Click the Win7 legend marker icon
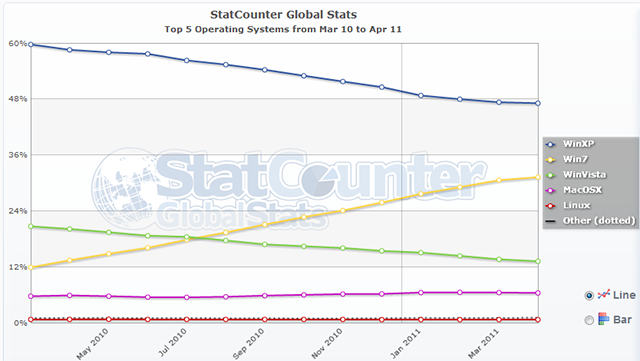The height and width of the screenshot is (361, 640). click(551, 160)
